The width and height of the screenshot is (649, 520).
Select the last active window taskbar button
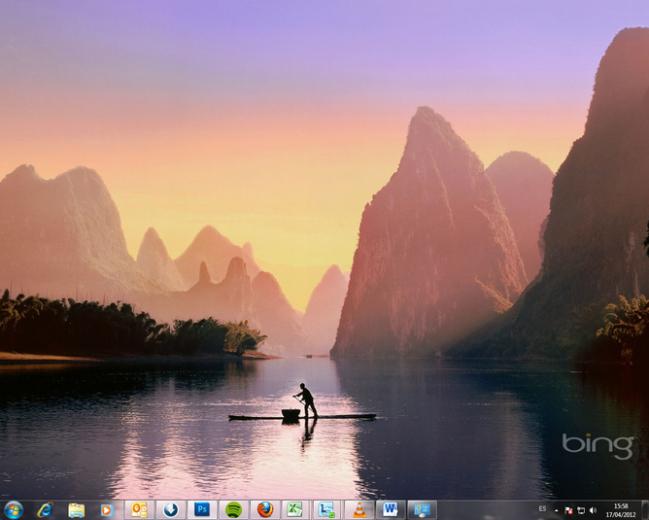click(422, 510)
